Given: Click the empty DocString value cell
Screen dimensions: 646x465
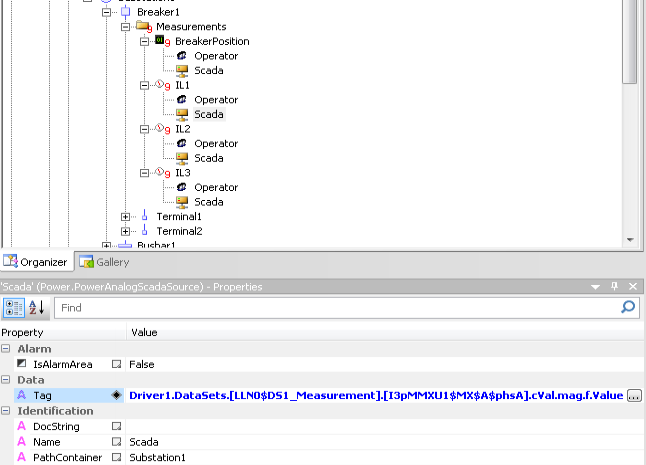Looking at the screenshot, I should pos(385,426).
